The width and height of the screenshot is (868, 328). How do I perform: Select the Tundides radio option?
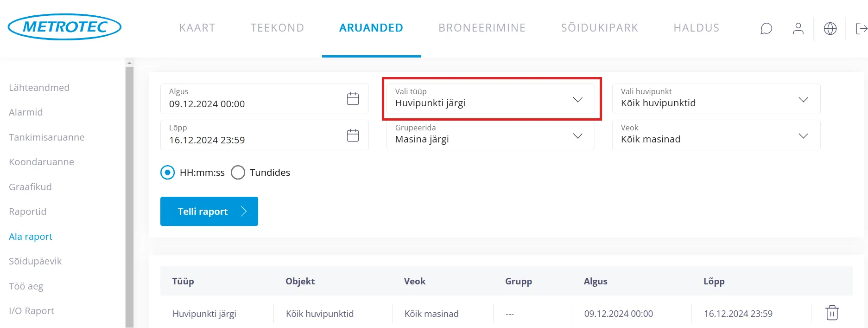coord(238,173)
